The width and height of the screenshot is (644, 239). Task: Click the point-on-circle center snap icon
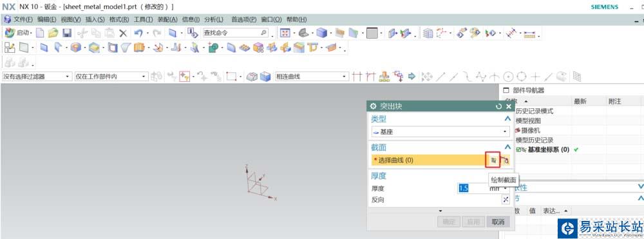pos(509,77)
